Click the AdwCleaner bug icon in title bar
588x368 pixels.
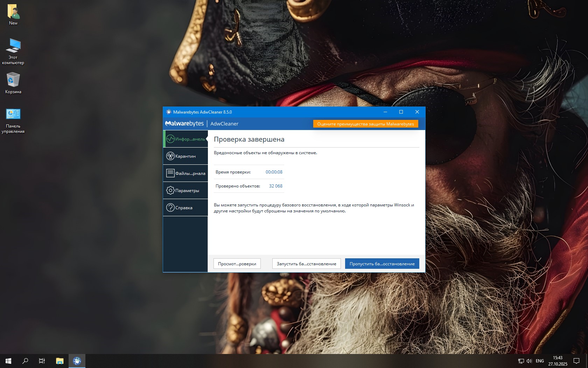tap(169, 112)
